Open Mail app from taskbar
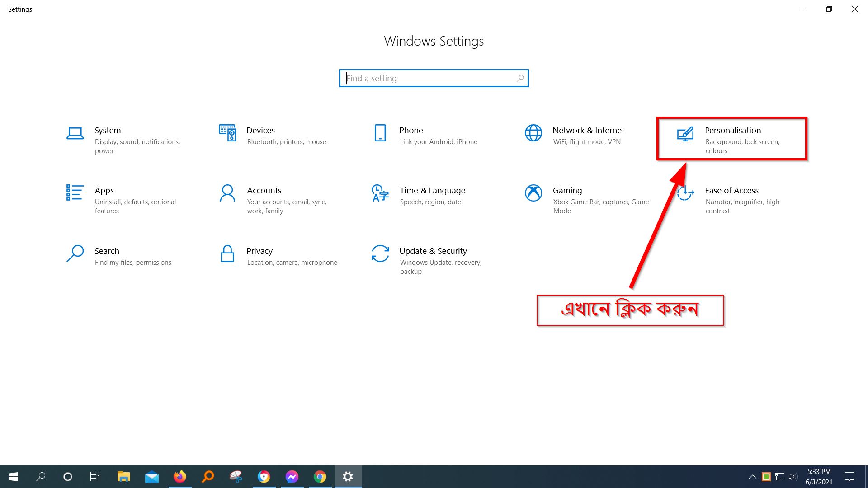The image size is (868, 488). pyautogui.click(x=151, y=477)
